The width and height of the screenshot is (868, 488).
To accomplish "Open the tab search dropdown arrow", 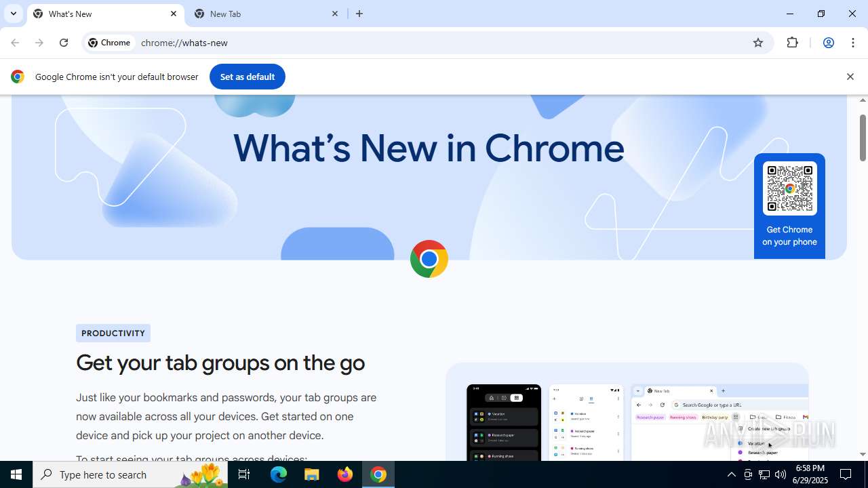I will (x=14, y=14).
